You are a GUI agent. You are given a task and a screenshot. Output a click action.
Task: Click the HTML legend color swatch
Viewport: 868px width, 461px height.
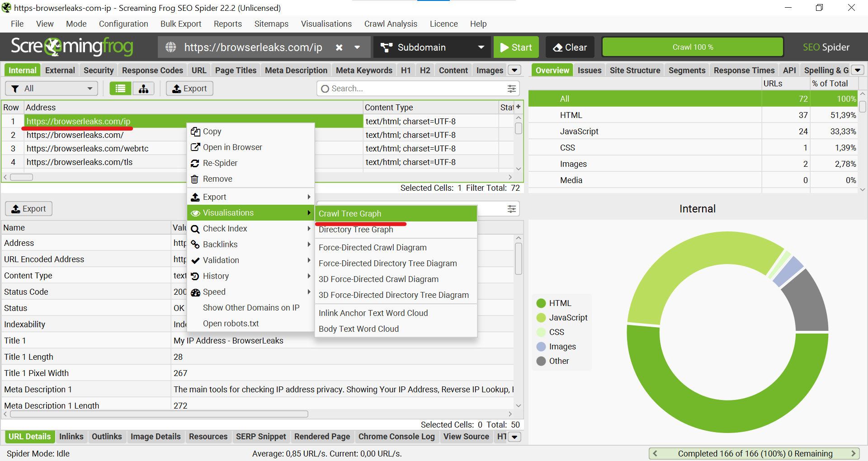click(x=541, y=303)
